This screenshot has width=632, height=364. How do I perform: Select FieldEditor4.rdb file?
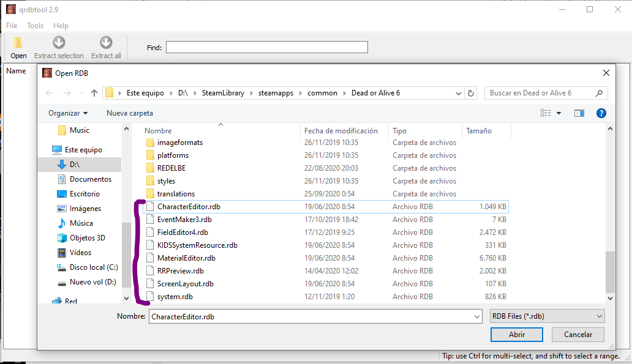point(182,232)
